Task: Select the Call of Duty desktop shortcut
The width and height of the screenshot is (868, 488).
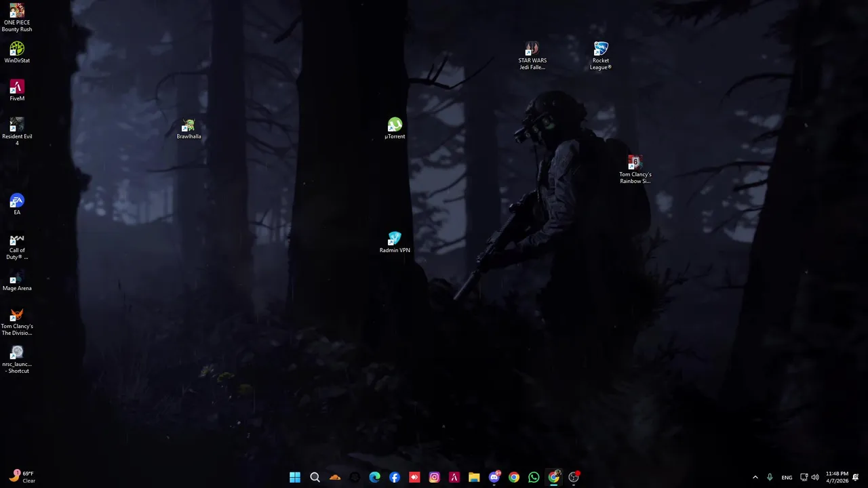Action: pos(17,247)
